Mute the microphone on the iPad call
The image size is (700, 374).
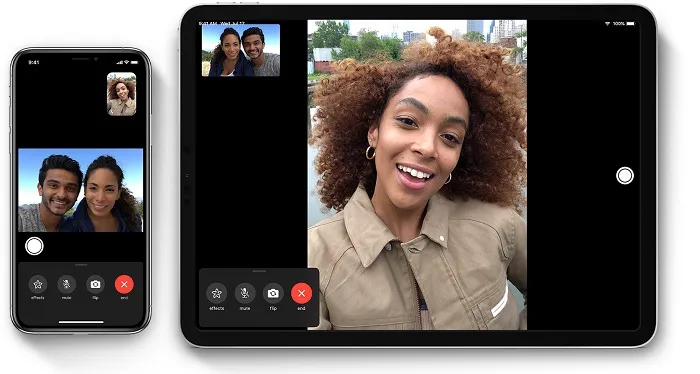(245, 293)
